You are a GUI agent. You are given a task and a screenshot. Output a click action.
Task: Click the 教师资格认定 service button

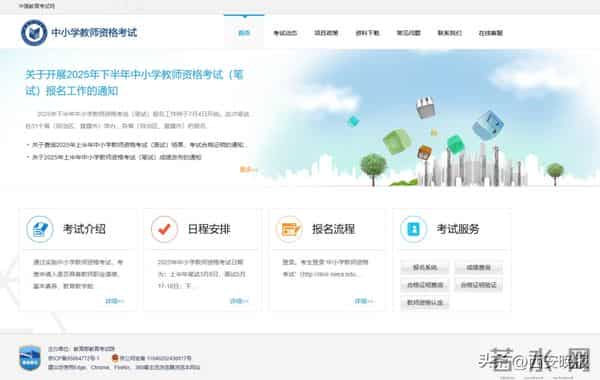coord(425,302)
